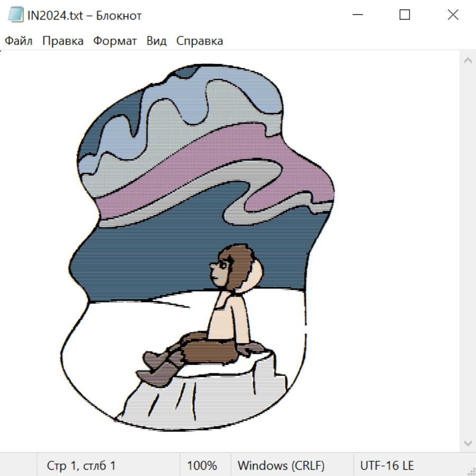Screen dimensions: 476x476
Task: Minimize the Блокнот window
Action: pos(358,15)
